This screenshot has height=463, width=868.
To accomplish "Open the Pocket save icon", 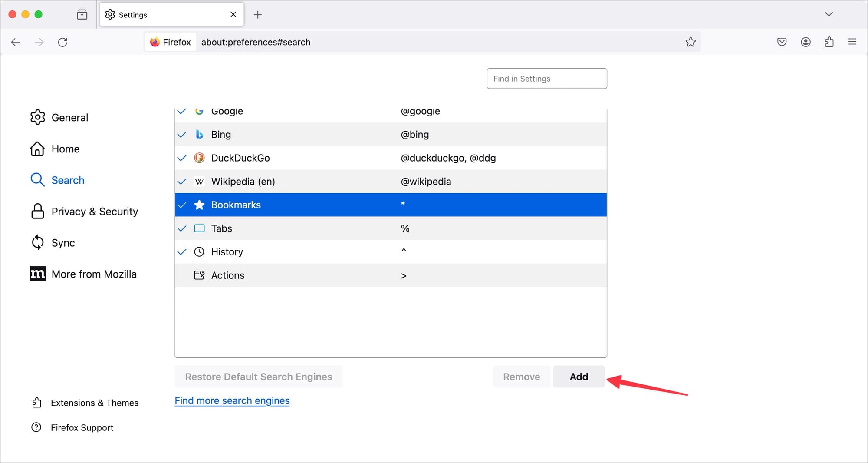I will tap(782, 42).
